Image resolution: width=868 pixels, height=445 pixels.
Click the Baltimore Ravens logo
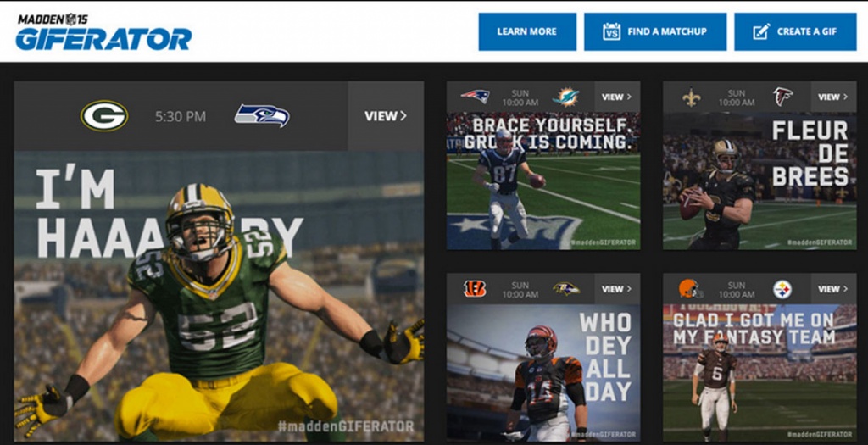[565, 289]
